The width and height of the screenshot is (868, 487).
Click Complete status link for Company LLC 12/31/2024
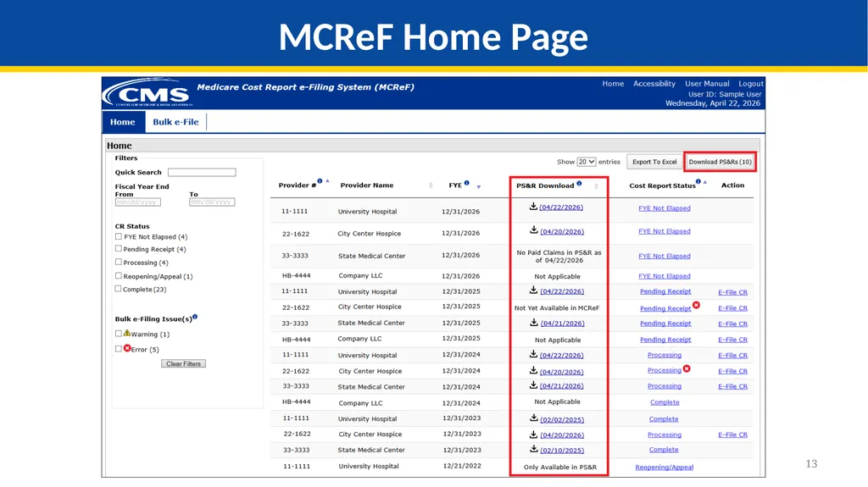[665, 402]
